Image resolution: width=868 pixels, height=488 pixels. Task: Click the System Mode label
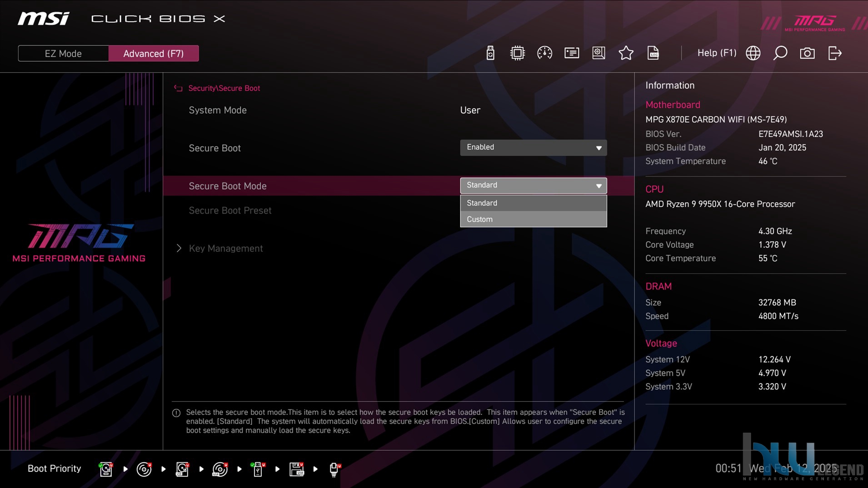[x=218, y=110]
